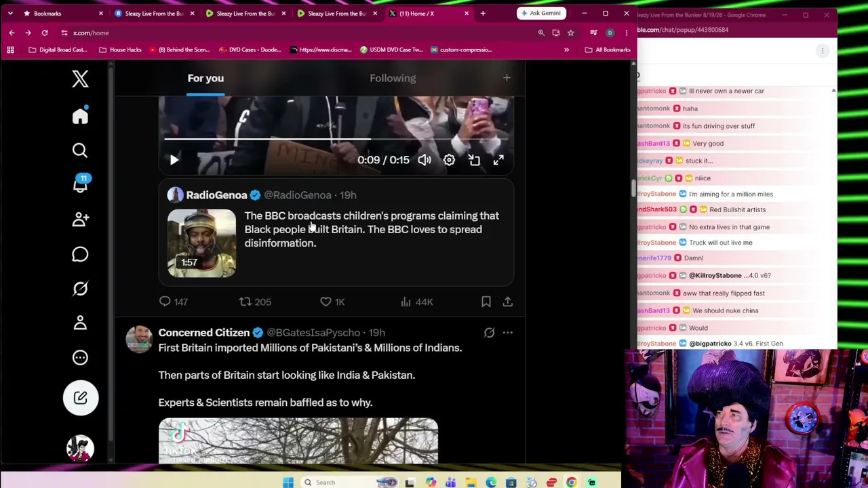Expand the tab search dropdown arrow
The width and height of the screenshot is (868, 488).
point(10,14)
